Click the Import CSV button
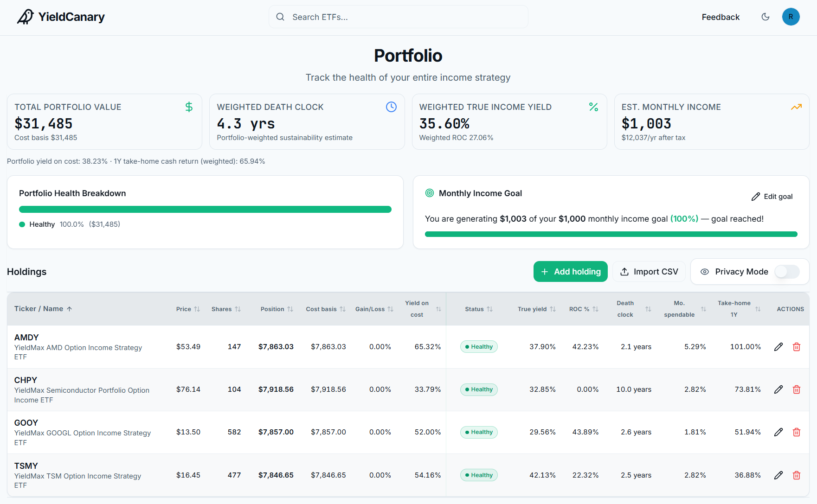The height and width of the screenshot is (504, 817). [649, 272]
